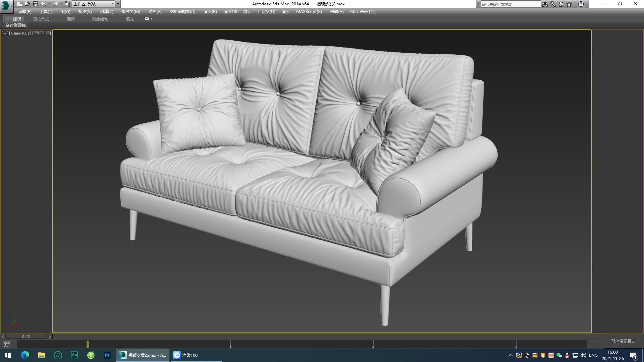Click the favorites star icon near the help button
Image resolution: width=644 pixels, height=362 pixels.
coord(569,4)
